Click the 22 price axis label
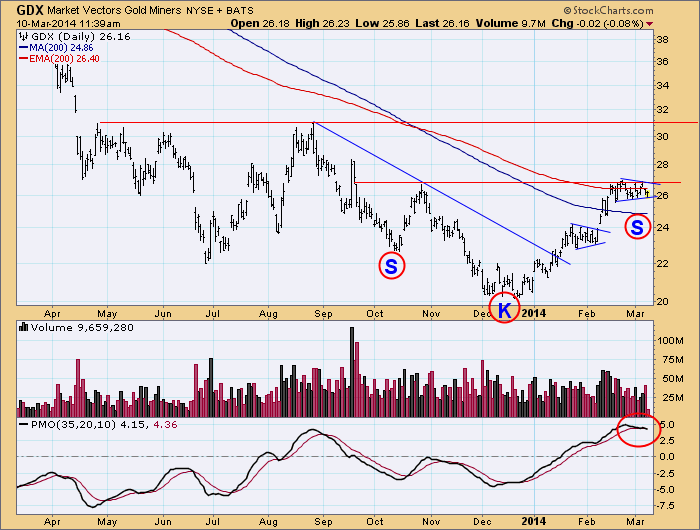The image size is (700, 530). click(662, 264)
